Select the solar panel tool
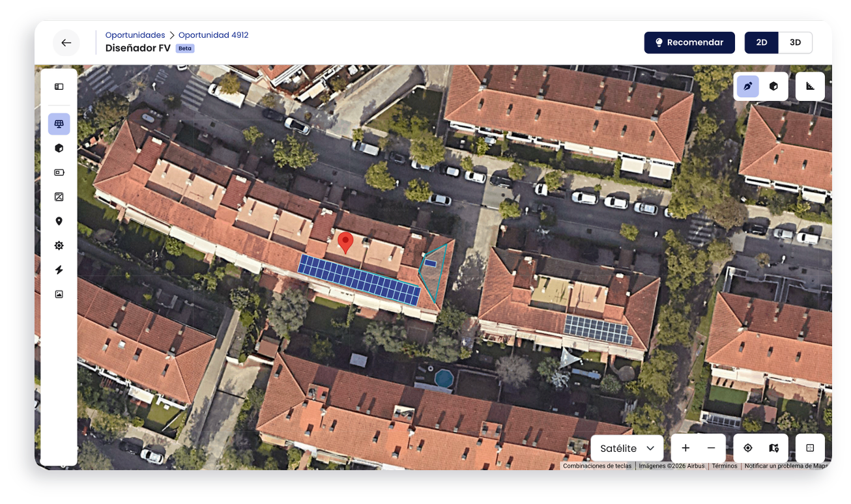 pos(59,124)
